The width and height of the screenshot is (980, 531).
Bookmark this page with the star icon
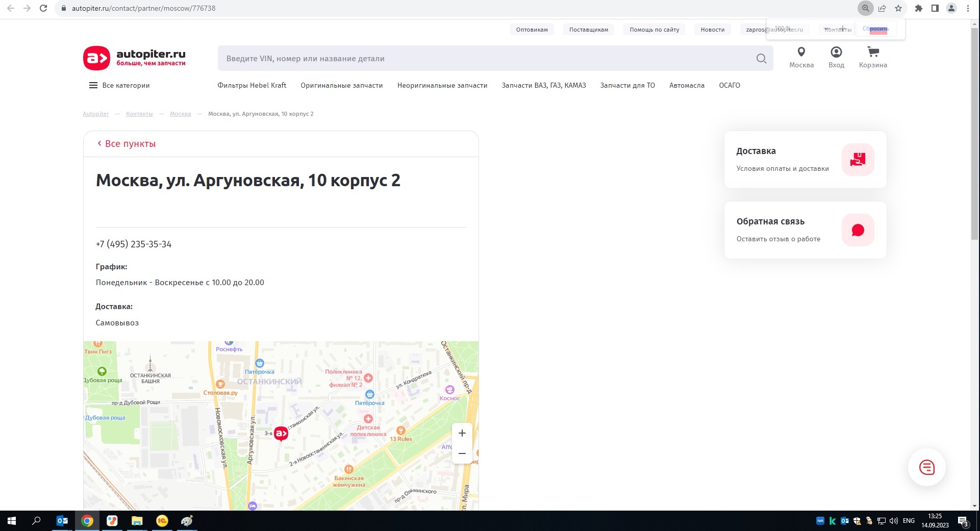(898, 8)
